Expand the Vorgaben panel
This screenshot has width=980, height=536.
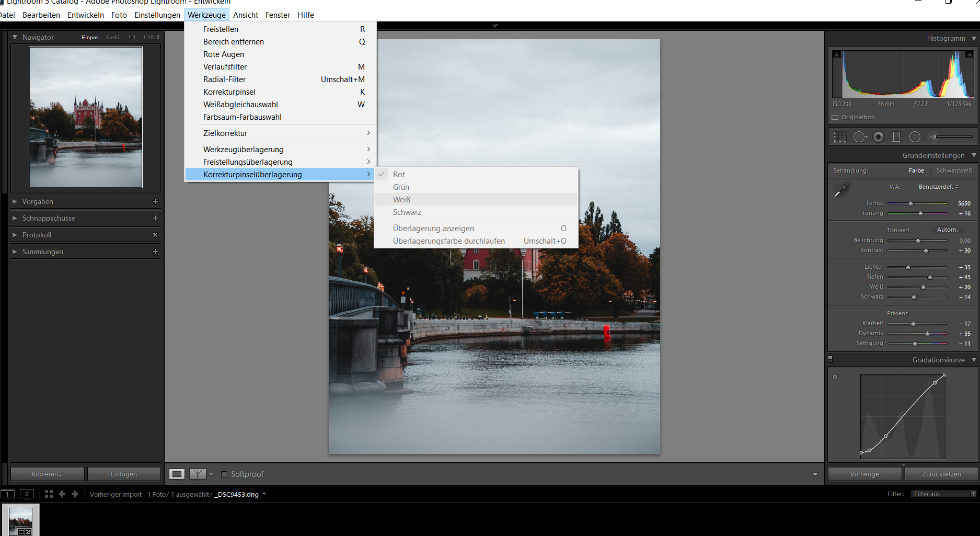14,201
